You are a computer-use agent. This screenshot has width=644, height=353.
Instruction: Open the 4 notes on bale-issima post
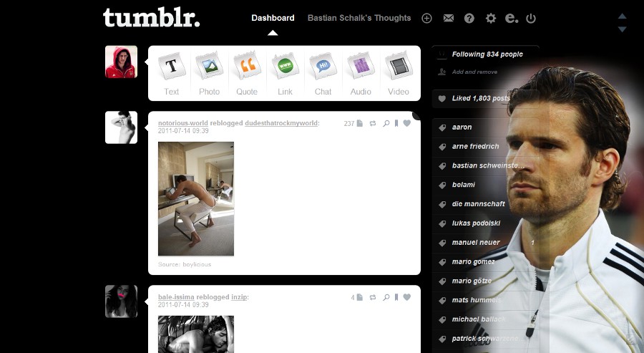tap(357, 297)
